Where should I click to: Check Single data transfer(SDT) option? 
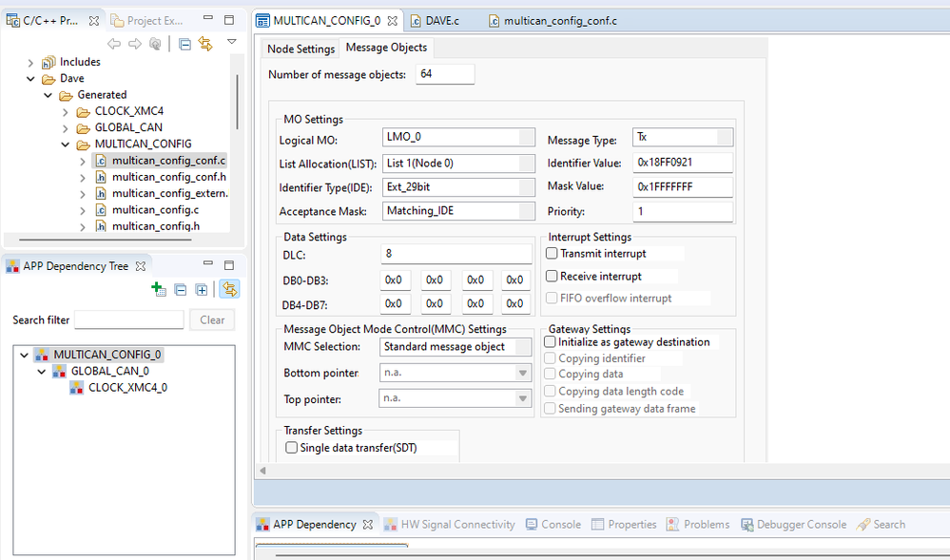[x=292, y=447]
